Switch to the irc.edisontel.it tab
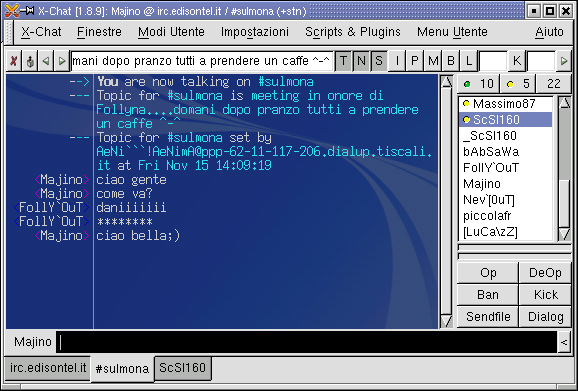Image resolution: width=578 pixels, height=391 pixels. pos(48,368)
